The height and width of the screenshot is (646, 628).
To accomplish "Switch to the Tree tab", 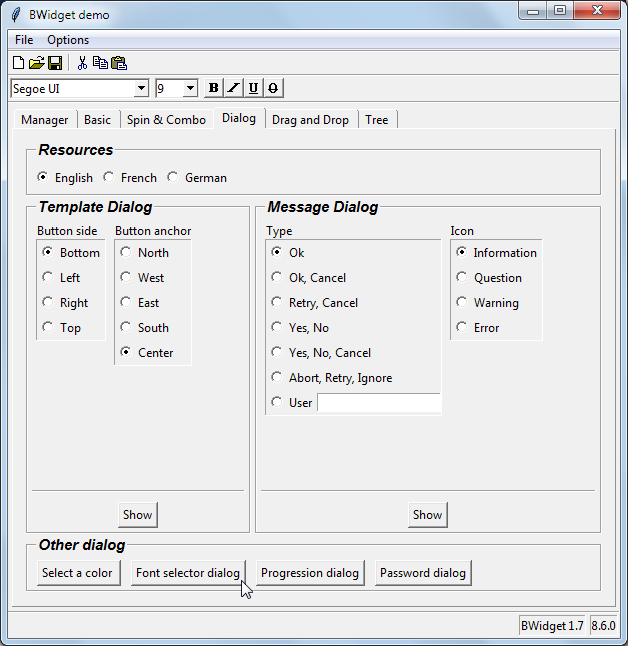I will tap(377, 120).
